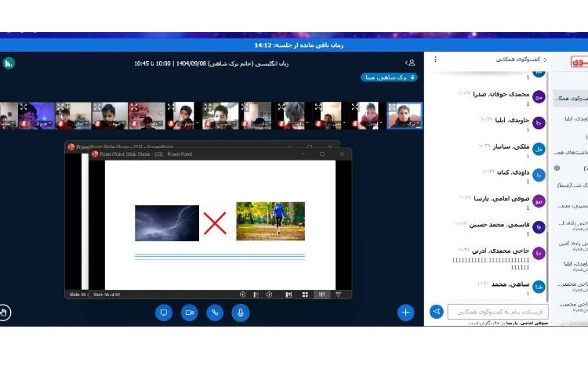The height and width of the screenshot is (376, 588).
Task: Open the connection status bars icon
Action: [9, 63]
